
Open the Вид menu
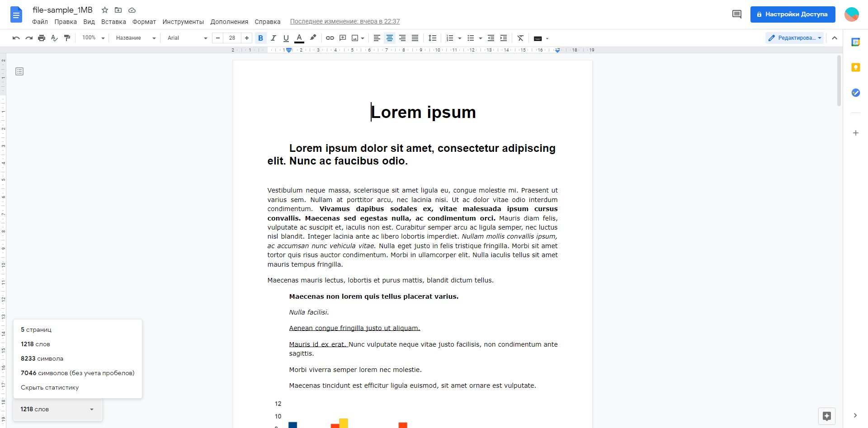point(89,22)
